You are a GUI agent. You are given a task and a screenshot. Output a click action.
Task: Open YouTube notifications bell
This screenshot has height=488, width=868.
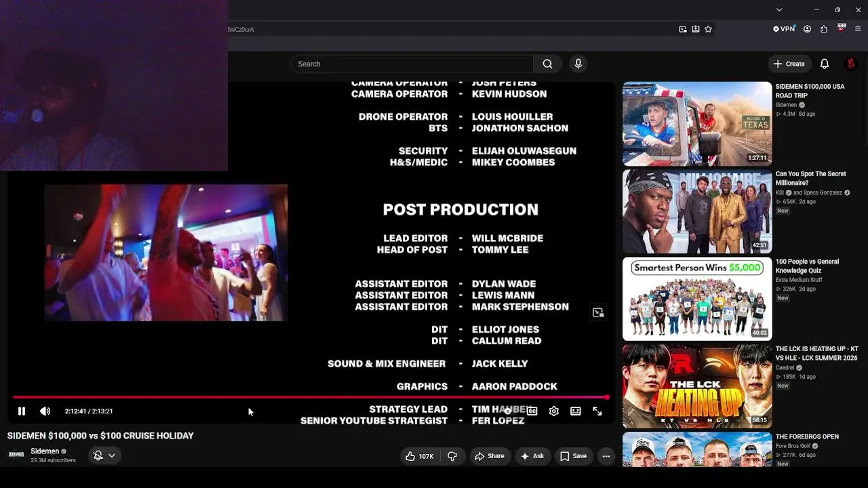tap(825, 64)
